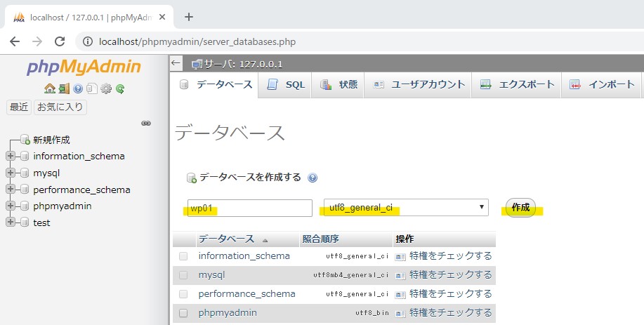
Task: Expand performance_schema node in the tree
Action: (11, 189)
